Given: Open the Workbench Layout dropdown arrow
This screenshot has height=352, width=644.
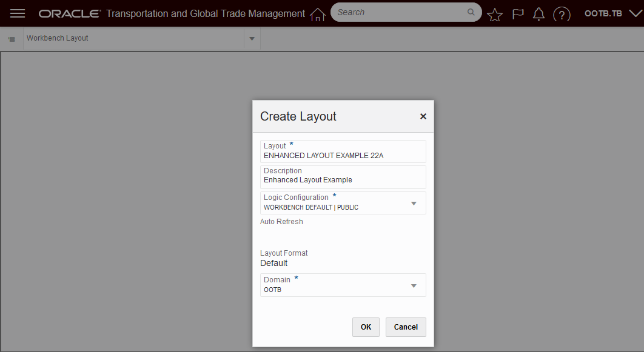Looking at the screenshot, I should (x=252, y=39).
